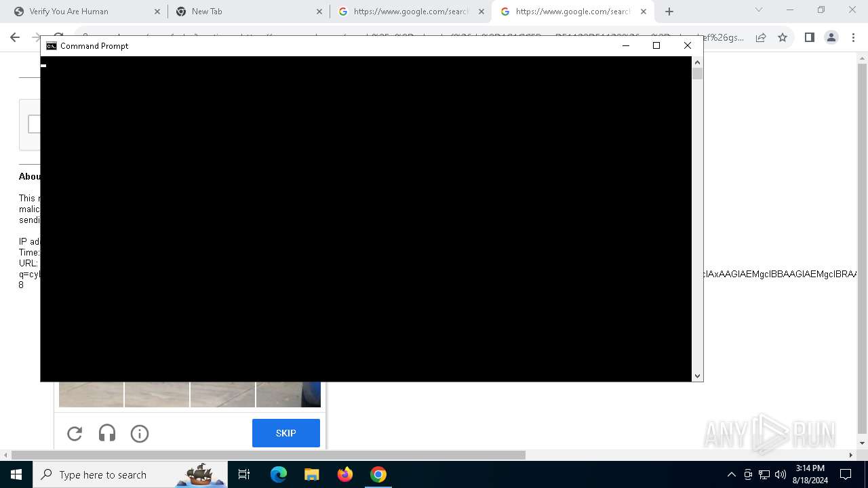Click Command Prompt title bar icon
868x488 pixels.
click(x=52, y=46)
